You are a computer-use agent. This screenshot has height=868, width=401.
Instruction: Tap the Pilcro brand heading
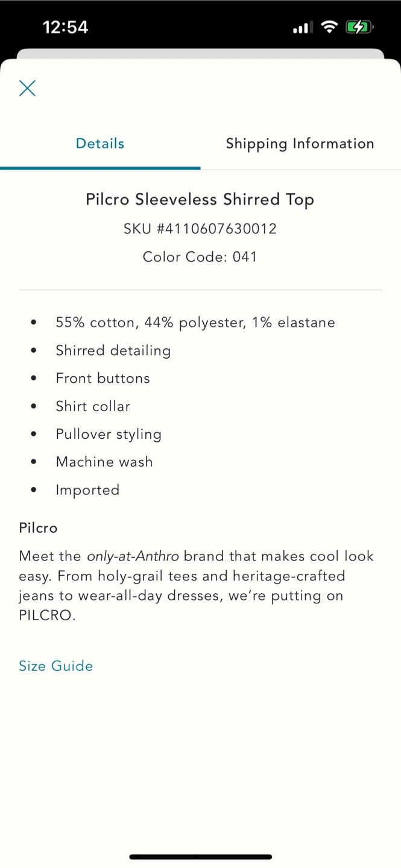38,528
